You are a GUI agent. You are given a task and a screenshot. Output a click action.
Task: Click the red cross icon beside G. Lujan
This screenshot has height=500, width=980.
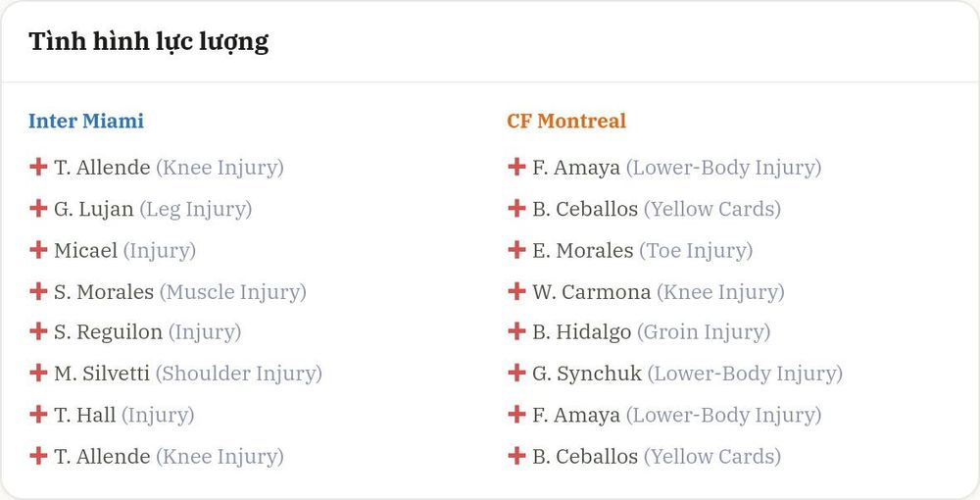(38, 208)
